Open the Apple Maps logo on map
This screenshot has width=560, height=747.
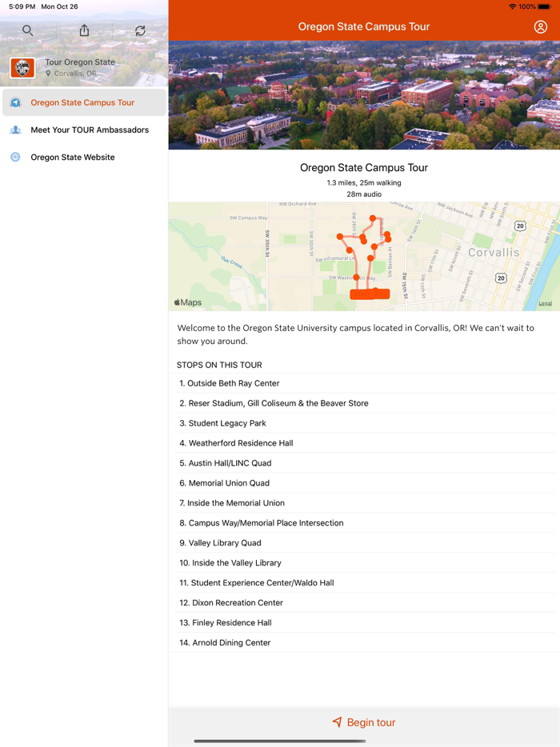click(188, 302)
